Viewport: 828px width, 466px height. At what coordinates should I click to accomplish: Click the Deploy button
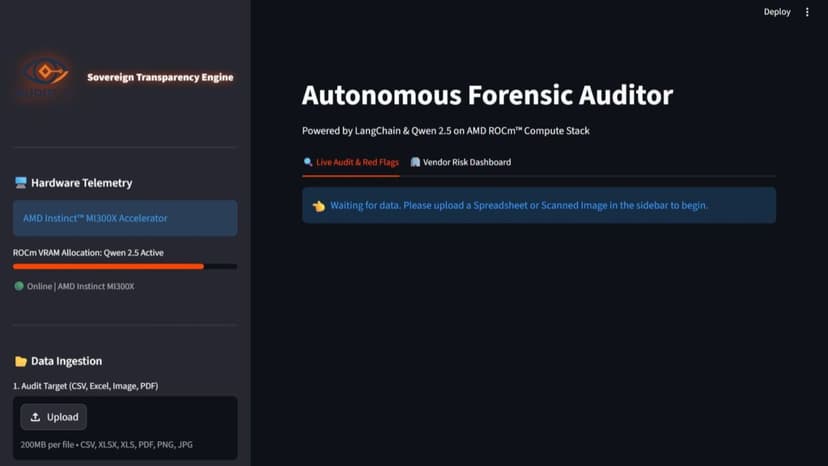pyautogui.click(x=777, y=12)
